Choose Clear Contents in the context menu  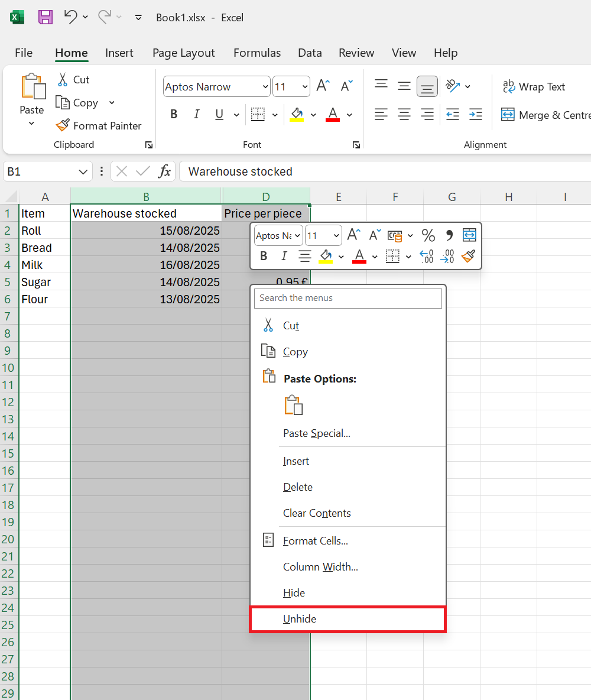point(348,513)
